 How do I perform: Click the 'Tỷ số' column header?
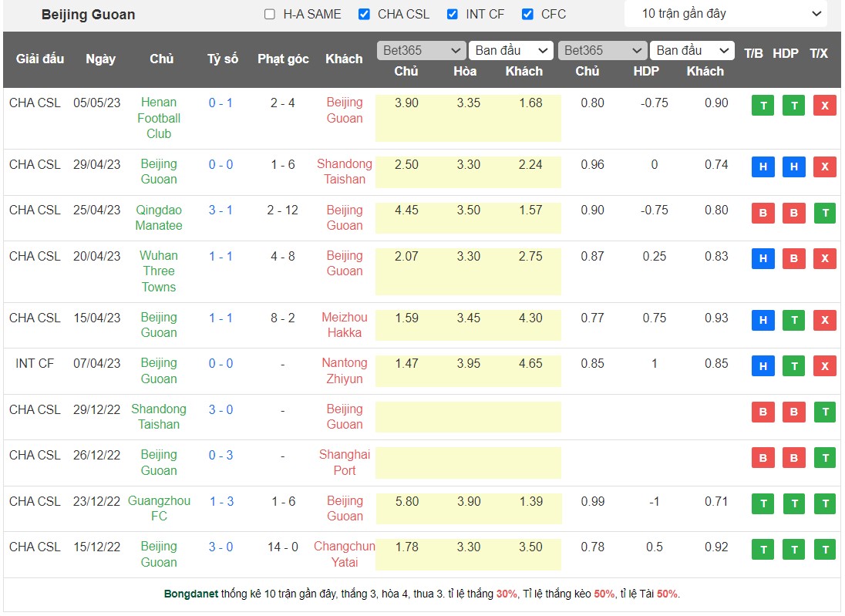(x=223, y=59)
